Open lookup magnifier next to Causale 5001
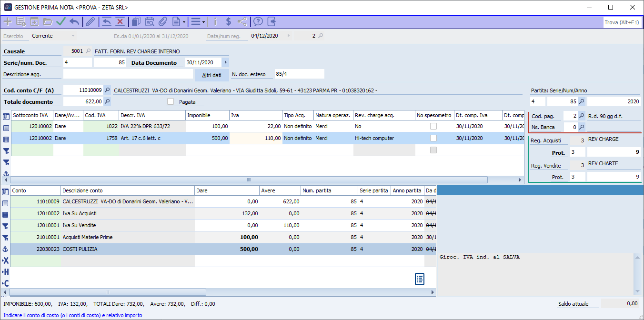 (x=88, y=51)
